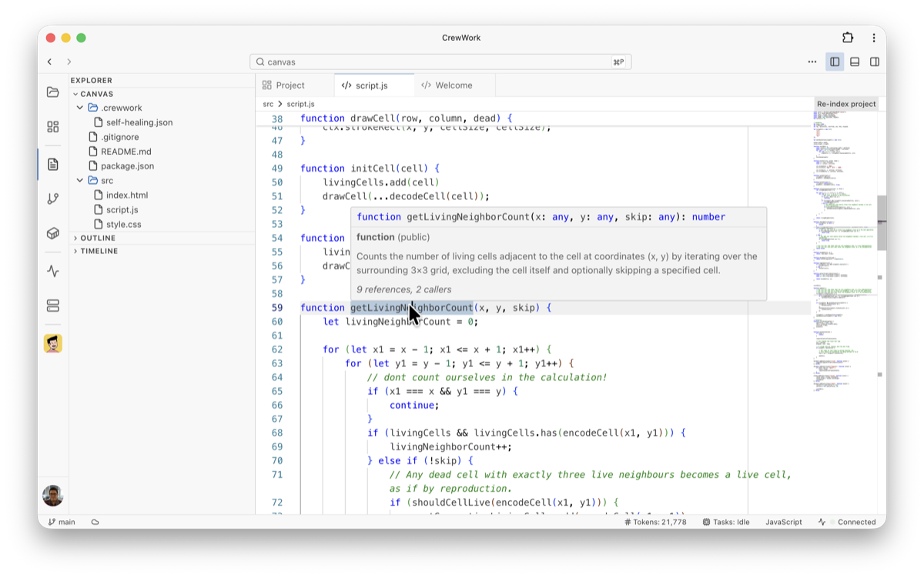Collapse the CANVAS section in Explorer
Viewport: 924px width, 578px height.
pos(75,94)
